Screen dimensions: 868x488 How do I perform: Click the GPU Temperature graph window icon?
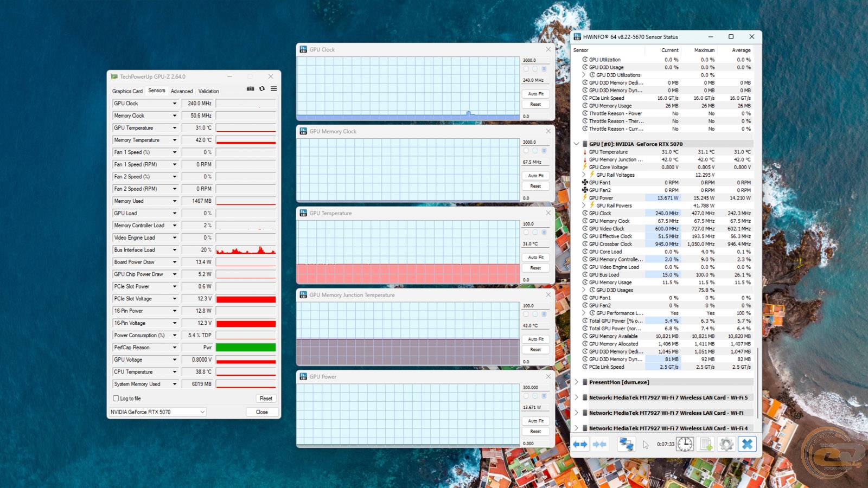click(x=303, y=213)
